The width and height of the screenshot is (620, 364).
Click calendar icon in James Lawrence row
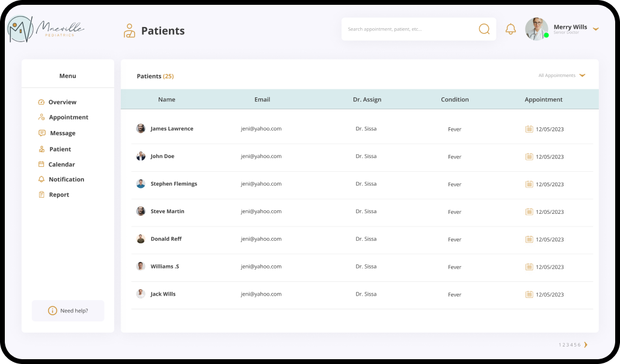[529, 129]
